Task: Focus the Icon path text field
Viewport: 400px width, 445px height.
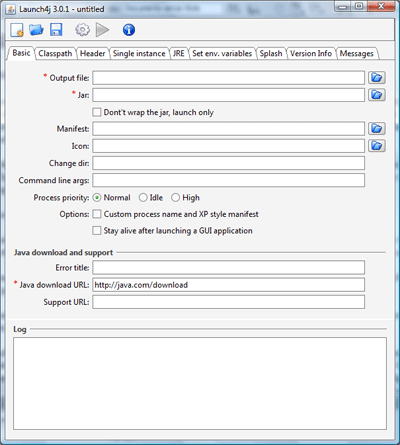Action: (229, 146)
